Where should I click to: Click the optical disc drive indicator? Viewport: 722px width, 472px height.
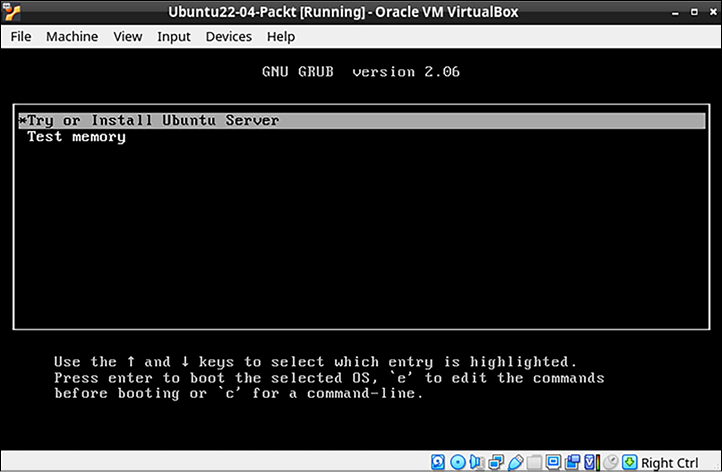pos(458,462)
